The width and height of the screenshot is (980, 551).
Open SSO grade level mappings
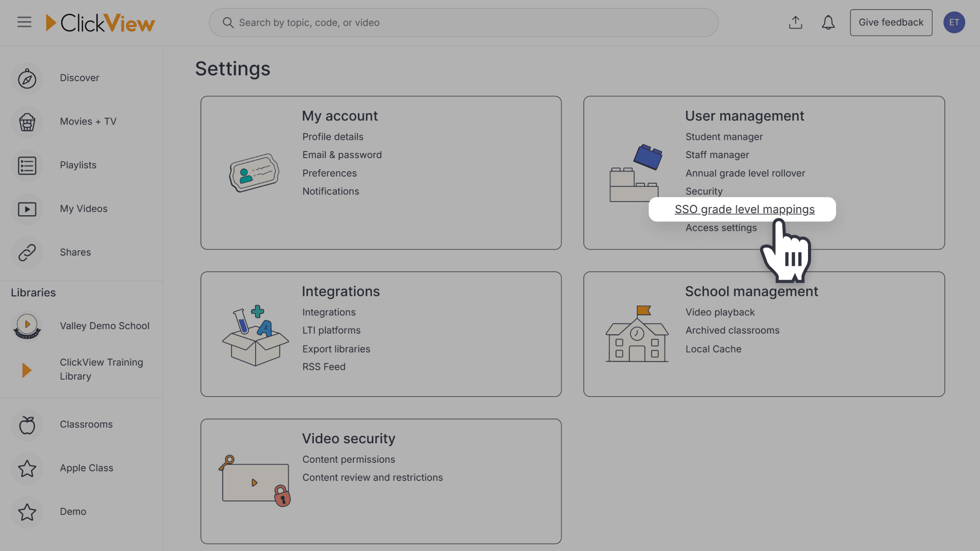click(745, 209)
